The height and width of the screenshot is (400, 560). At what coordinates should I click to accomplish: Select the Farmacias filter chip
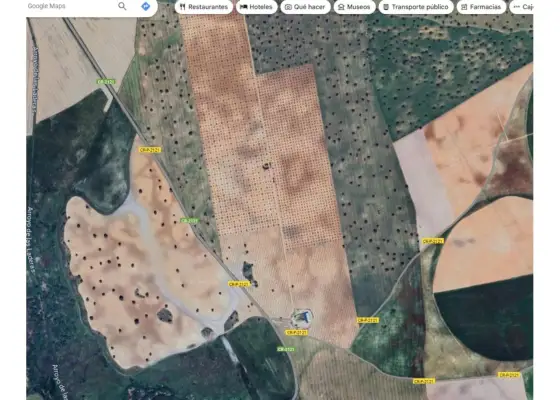tap(481, 7)
